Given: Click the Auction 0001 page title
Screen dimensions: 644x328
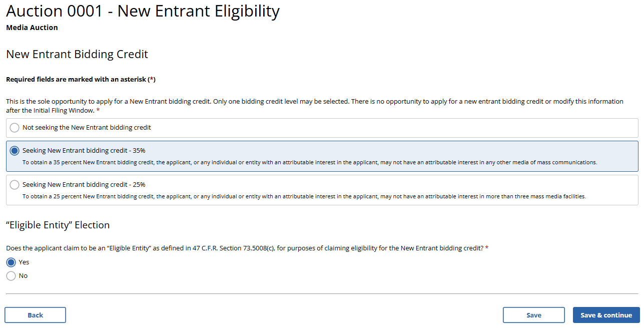Looking at the screenshot, I should [143, 12].
